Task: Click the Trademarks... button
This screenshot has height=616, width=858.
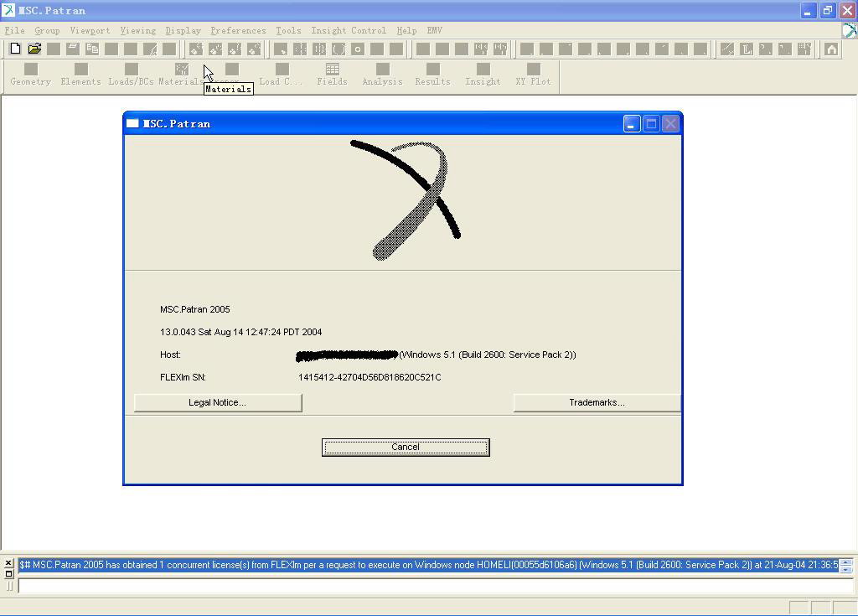Action: point(597,402)
